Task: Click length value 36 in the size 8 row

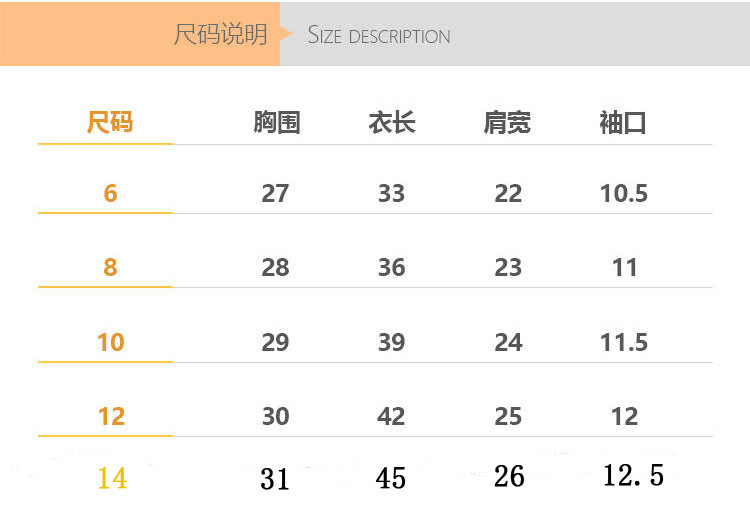Action: [x=391, y=267]
